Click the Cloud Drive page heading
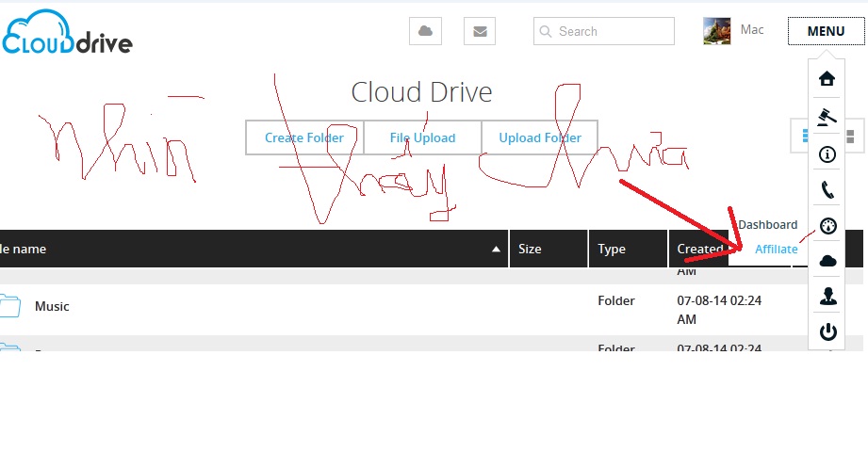Image resolution: width=868 pixels, height=452 pixels. [x=422, y=92]
